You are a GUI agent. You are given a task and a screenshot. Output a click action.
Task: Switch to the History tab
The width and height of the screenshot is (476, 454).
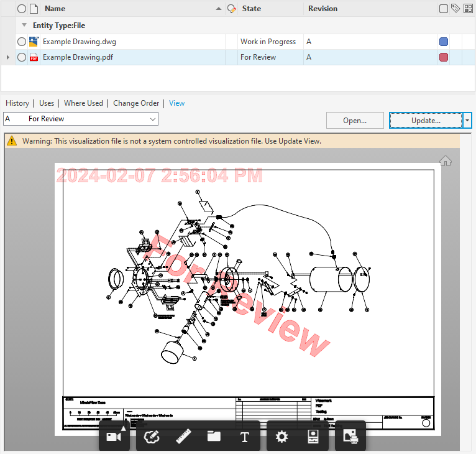click(17, 103)
